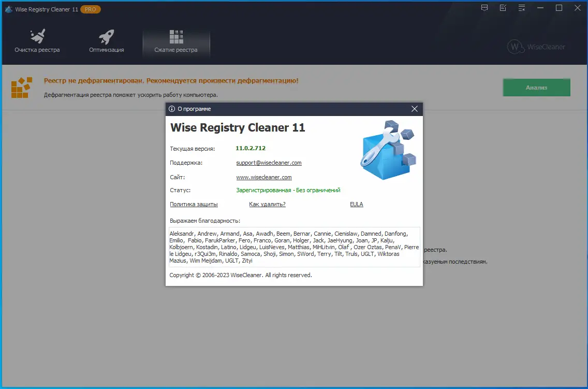Click the acknowledgments credits text box
Image resolution: width=588 pixels, height=389 pixels.
pos(293,247)
